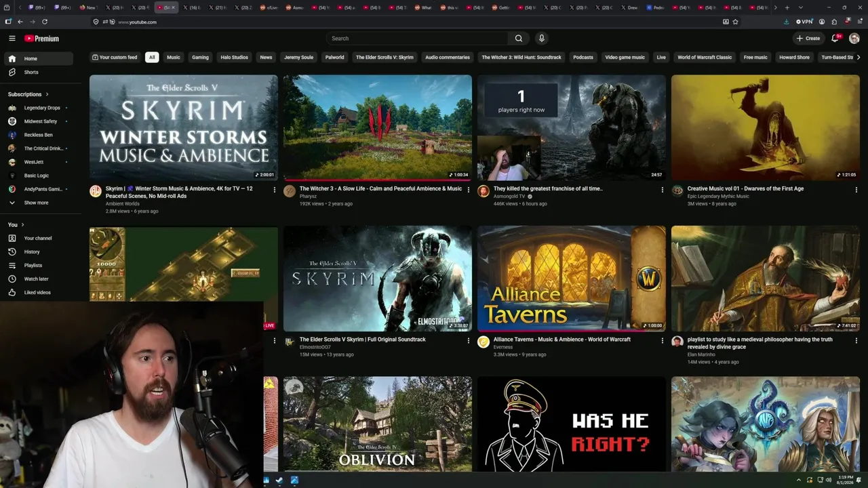This screenshot has width=868, height=488.
Task: Open Steam from the Windows taskbar
Action: tap(279, 481)
